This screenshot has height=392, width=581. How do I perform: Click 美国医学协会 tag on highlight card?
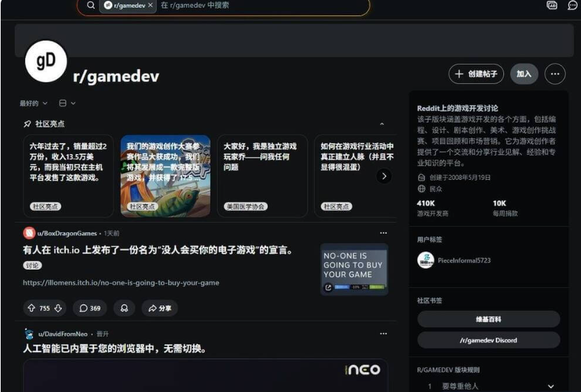click(246, 206)
